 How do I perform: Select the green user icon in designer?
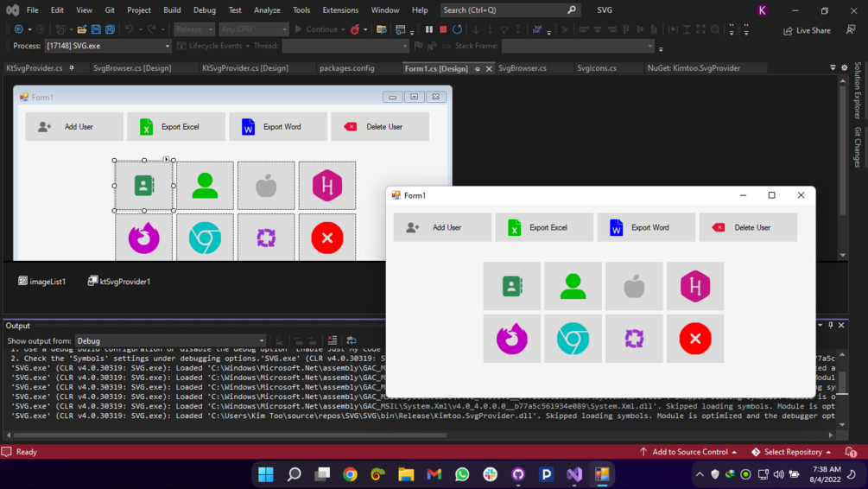click(205, 186)
